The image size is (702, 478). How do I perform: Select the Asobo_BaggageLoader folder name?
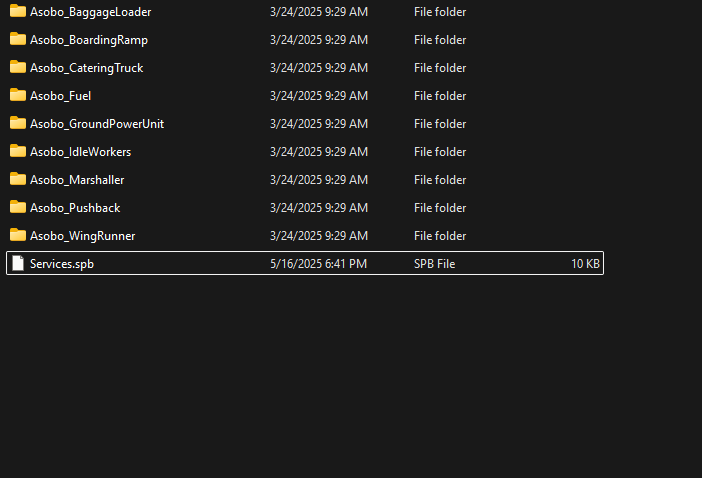tap(90, 12)
